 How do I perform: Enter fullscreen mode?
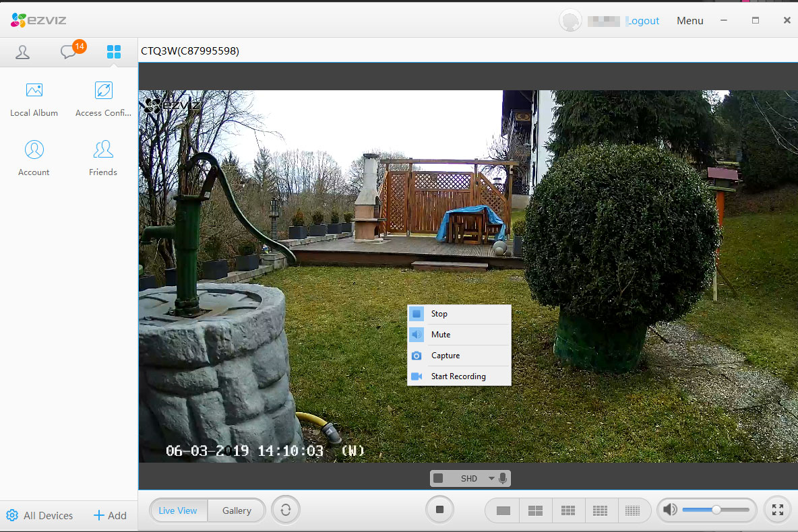tap(777, 510)
